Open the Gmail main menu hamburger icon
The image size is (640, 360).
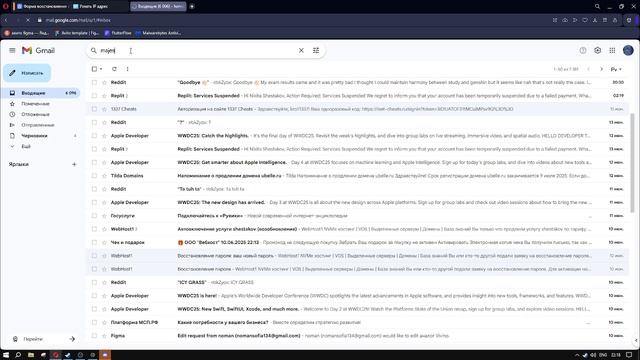[12, 51]
